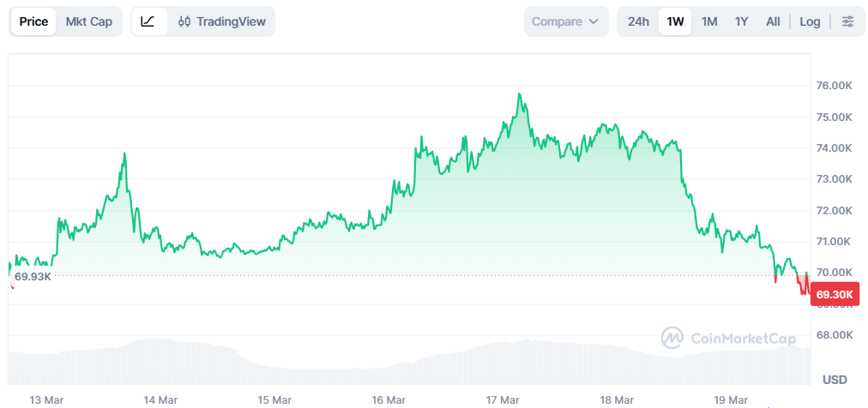The image size is (868, 408).
Task: Select the 1W time range
Action: tap(675, 21)
